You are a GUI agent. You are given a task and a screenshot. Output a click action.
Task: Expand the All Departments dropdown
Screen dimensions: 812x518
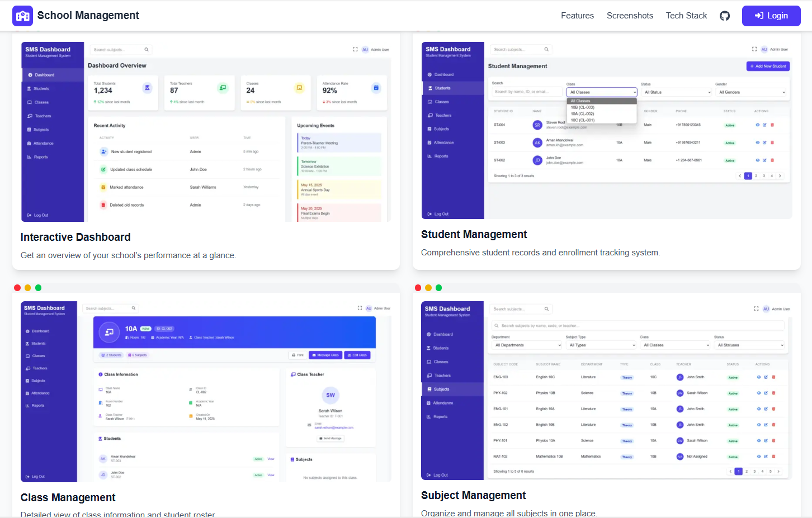pos(526,345)
